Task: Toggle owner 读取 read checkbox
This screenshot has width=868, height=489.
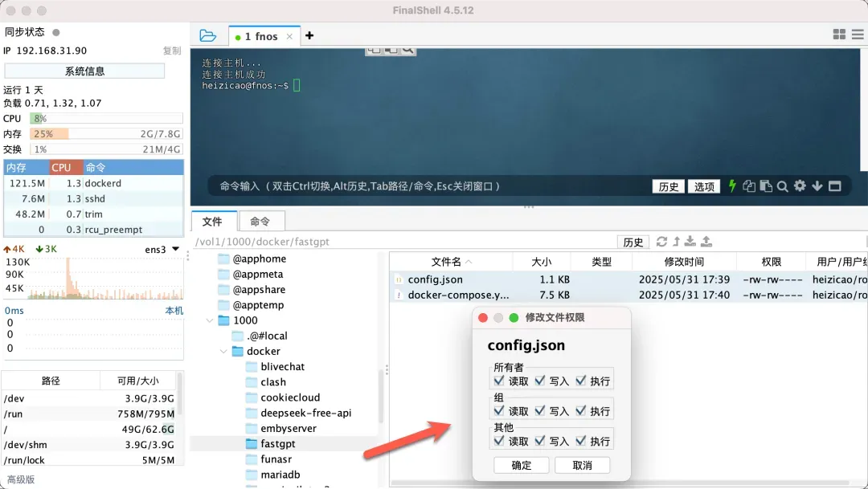Action: tap(499, 381)
